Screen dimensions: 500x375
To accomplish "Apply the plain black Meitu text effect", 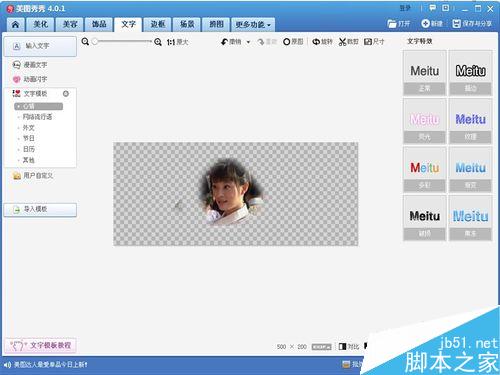I will point(424,73).
